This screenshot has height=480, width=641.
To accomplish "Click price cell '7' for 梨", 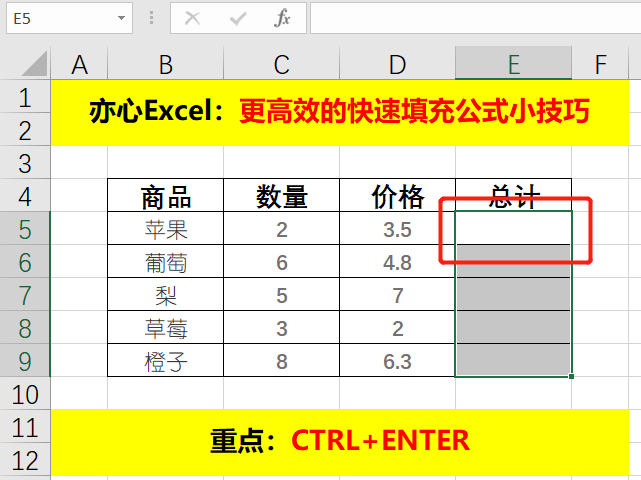I will [397, 294].
